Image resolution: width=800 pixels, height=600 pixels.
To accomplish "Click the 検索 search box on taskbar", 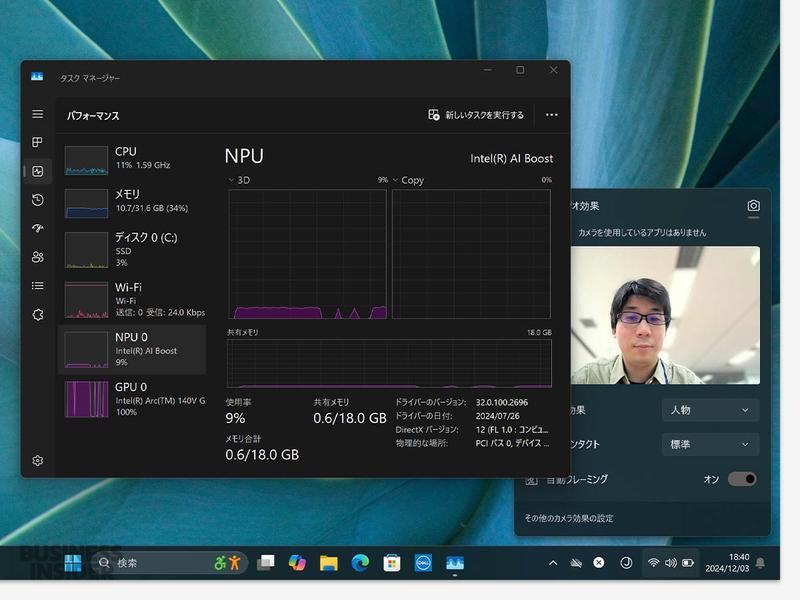I will (169, 563).
